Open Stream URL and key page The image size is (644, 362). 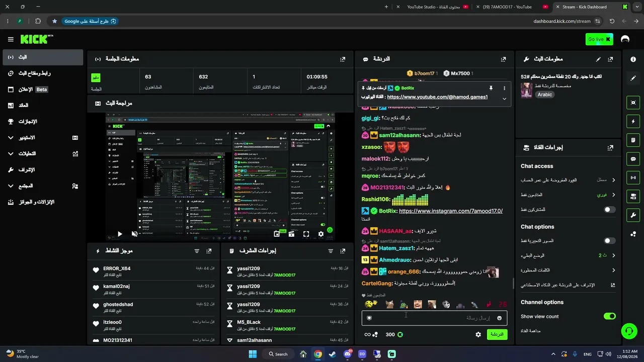43,73
